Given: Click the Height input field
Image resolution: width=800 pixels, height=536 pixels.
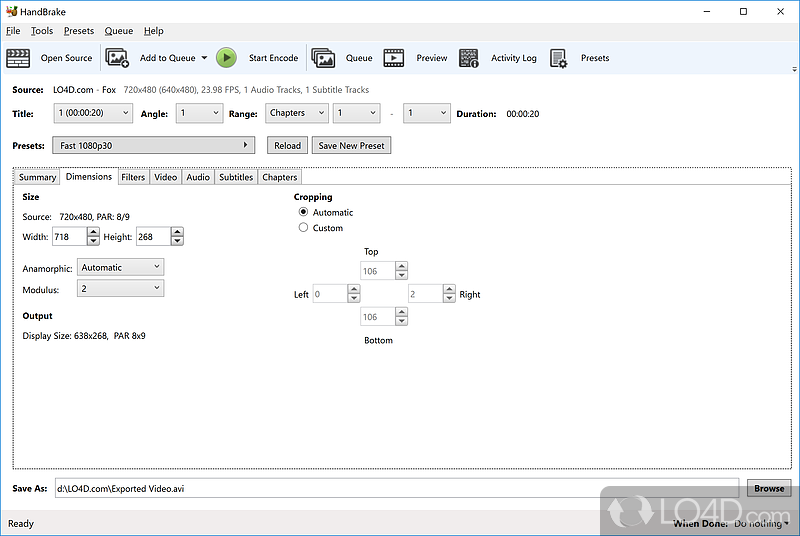Looking at the screenshot, I should 154,237.
